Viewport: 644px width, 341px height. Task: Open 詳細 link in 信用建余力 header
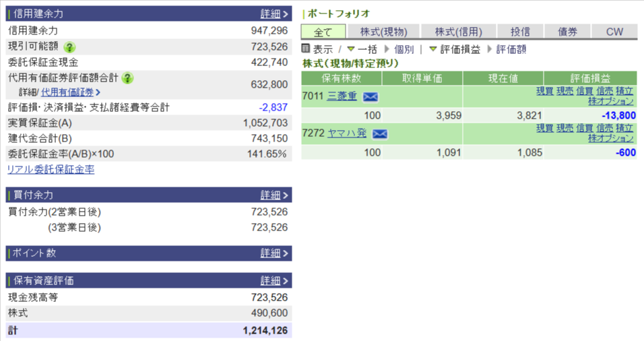(274, 13)
